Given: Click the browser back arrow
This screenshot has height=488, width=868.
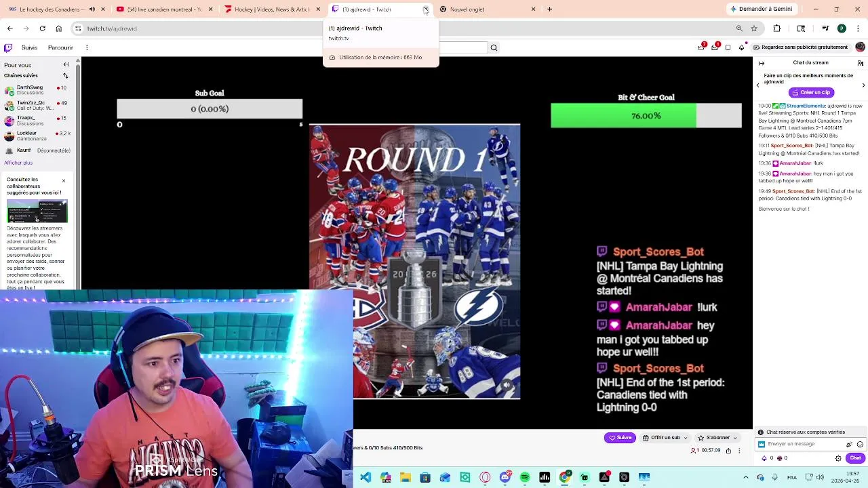Looking at the screenshot, I should (x=9, y=28).
